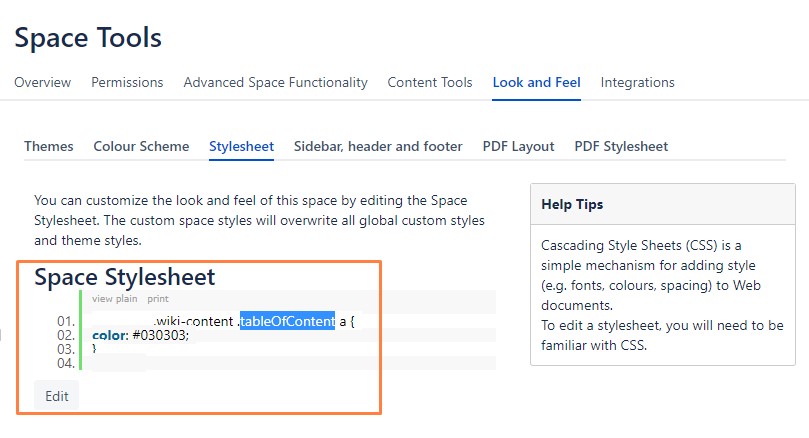809x438 pixels.
Task: Open the Colour Scheme sub-tab
Action: coord(141,147)
